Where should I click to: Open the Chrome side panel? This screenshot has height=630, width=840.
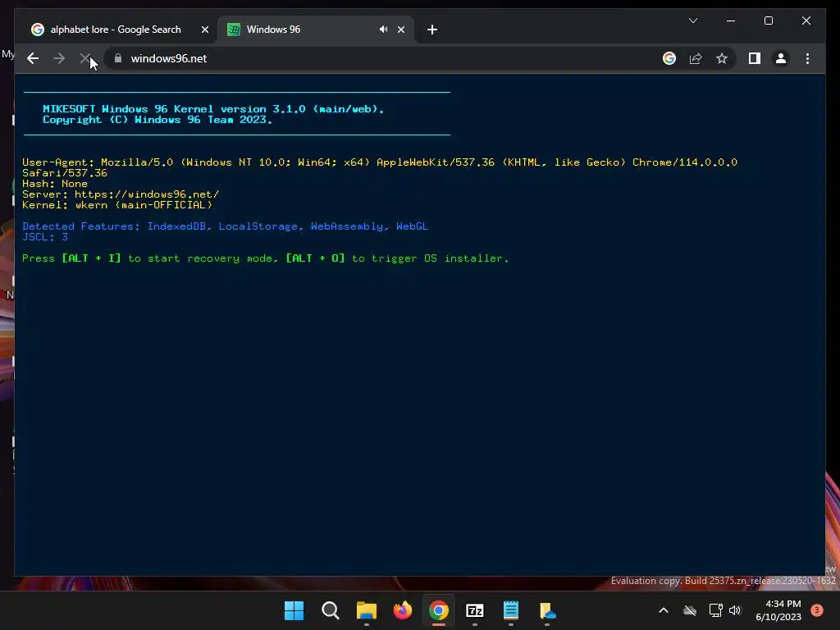click(755, 58)
